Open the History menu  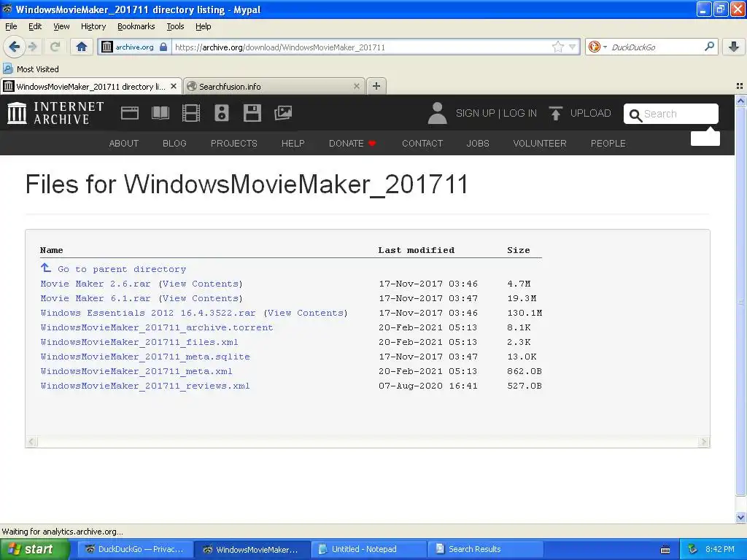coord(93,26)
